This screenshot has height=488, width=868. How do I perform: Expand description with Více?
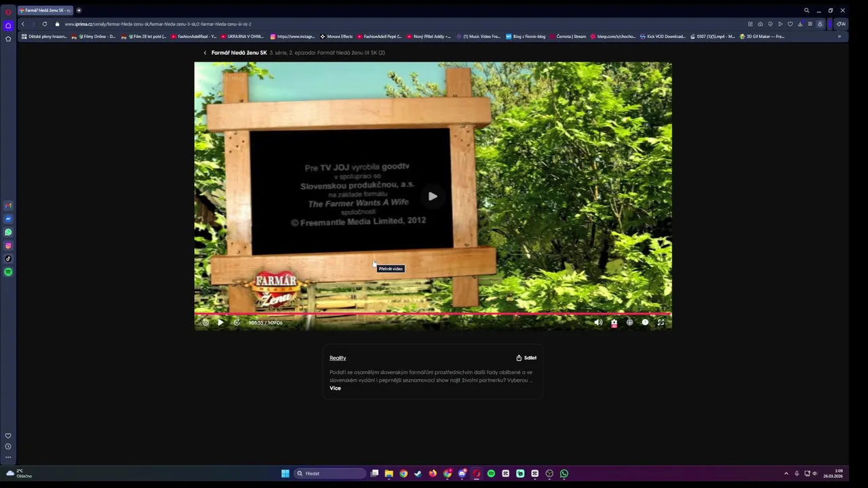pyautogui.click(x=335, y=388)
